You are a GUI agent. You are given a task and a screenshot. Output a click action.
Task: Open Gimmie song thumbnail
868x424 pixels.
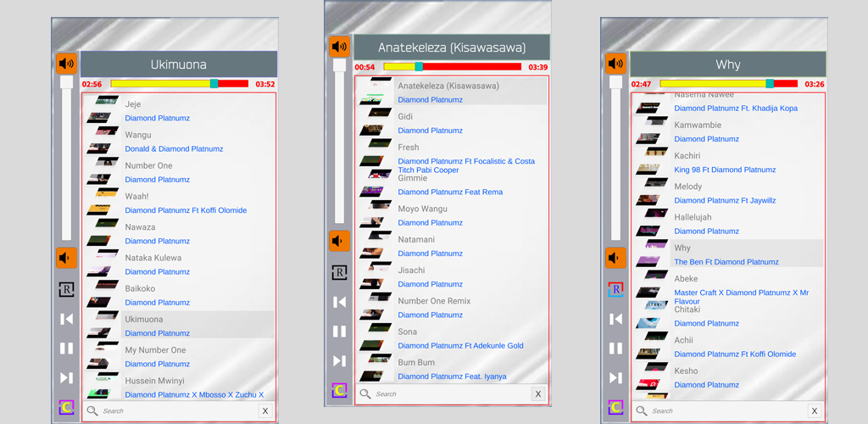(x=376, y=184)
